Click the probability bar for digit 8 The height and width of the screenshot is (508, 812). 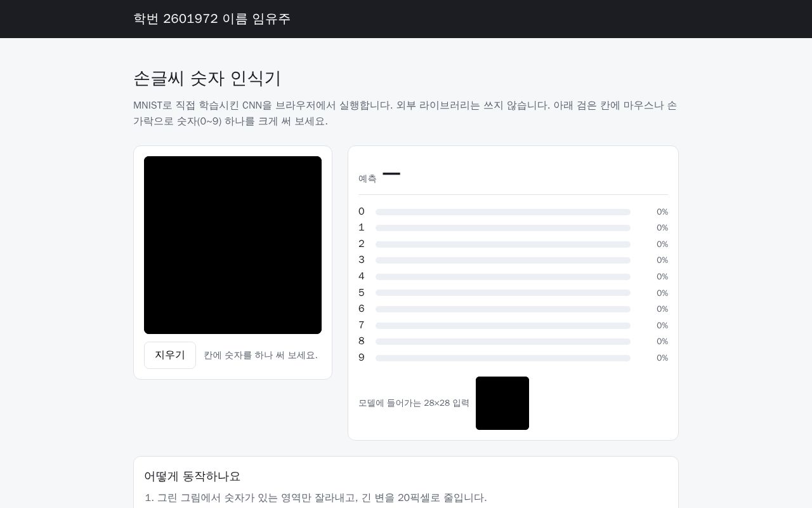click(x=503, y=342)
